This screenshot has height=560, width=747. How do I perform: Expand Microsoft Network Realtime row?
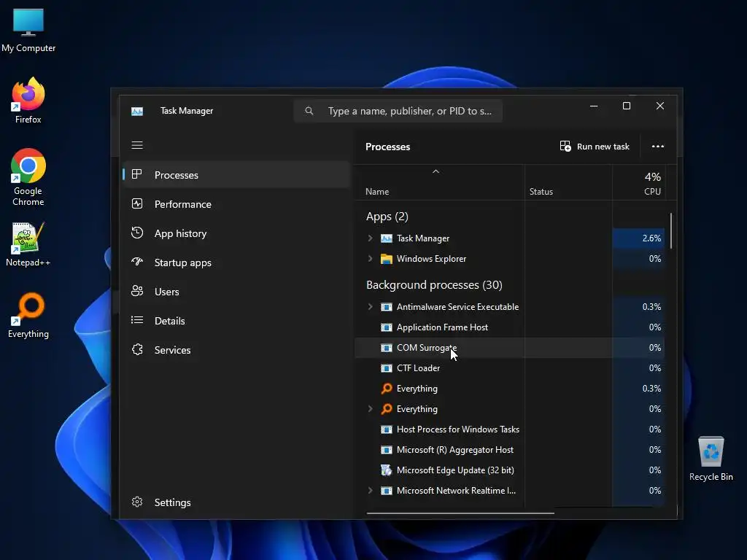tap(370, 491)
